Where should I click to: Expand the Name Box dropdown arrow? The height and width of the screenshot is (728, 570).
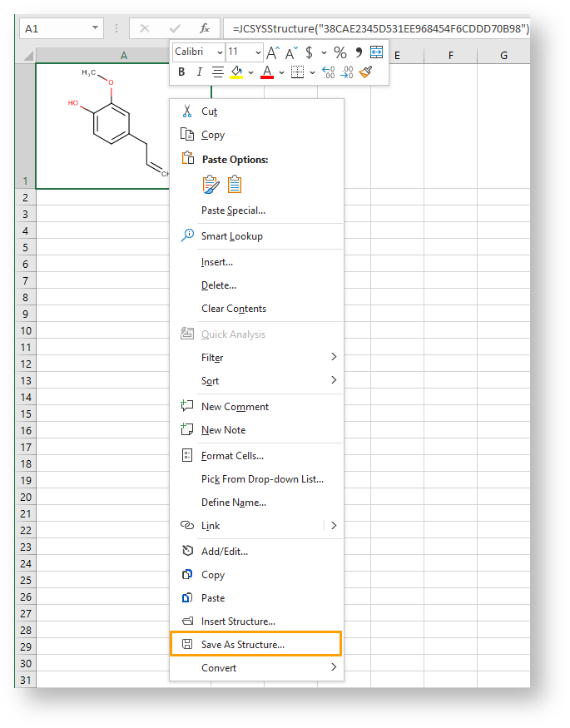[96, 28]
